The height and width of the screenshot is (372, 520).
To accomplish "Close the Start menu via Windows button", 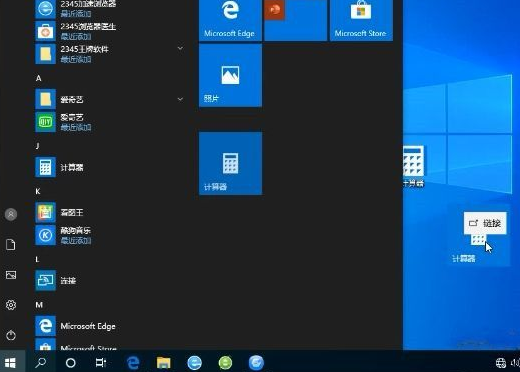I will (10, 362).
